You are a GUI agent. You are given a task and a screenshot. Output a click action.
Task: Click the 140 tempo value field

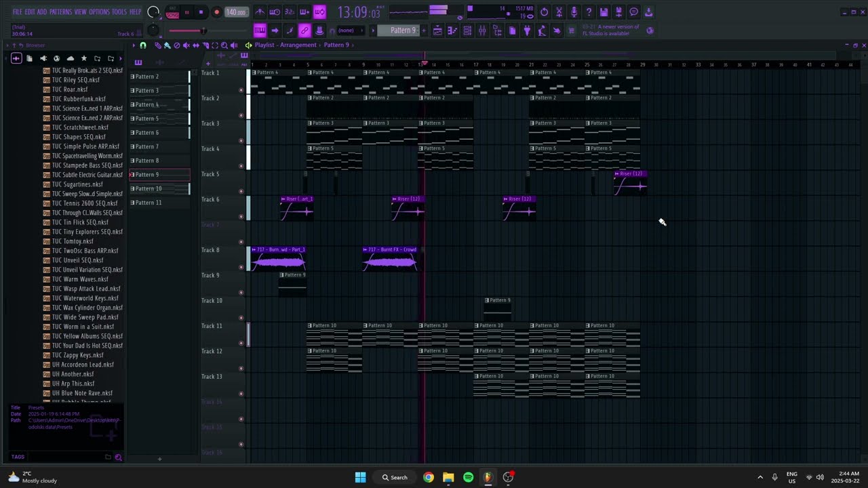click(x=237, y=12)
